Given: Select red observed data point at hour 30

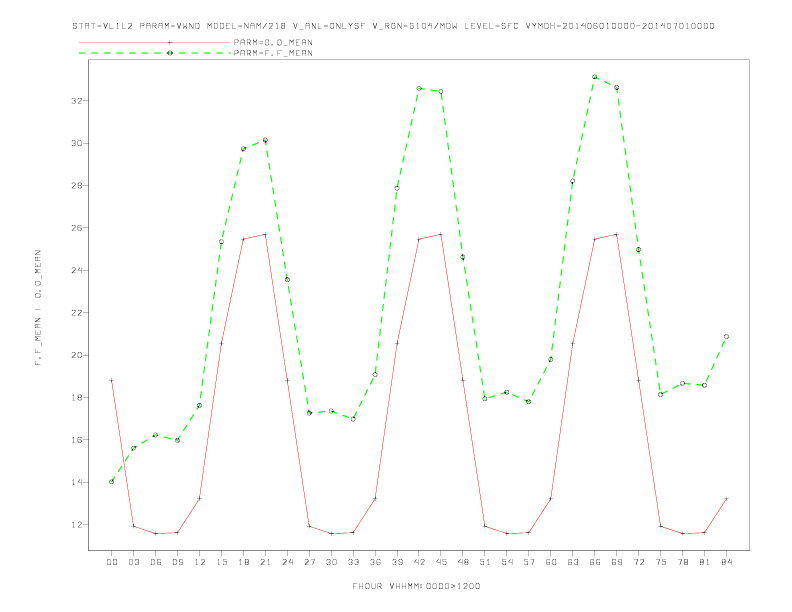Looking at the screenshot, I should tap(331, 533).
